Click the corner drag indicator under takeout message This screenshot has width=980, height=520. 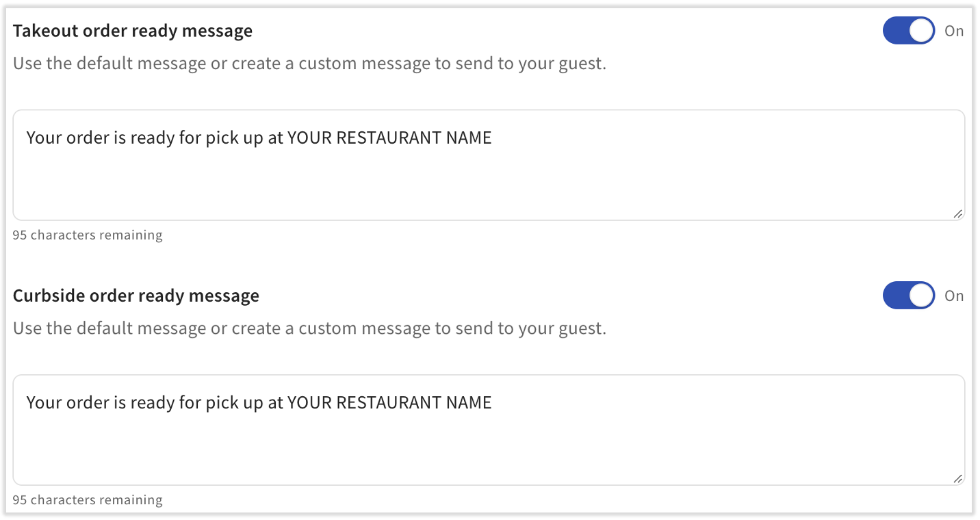tap(959, 213)
